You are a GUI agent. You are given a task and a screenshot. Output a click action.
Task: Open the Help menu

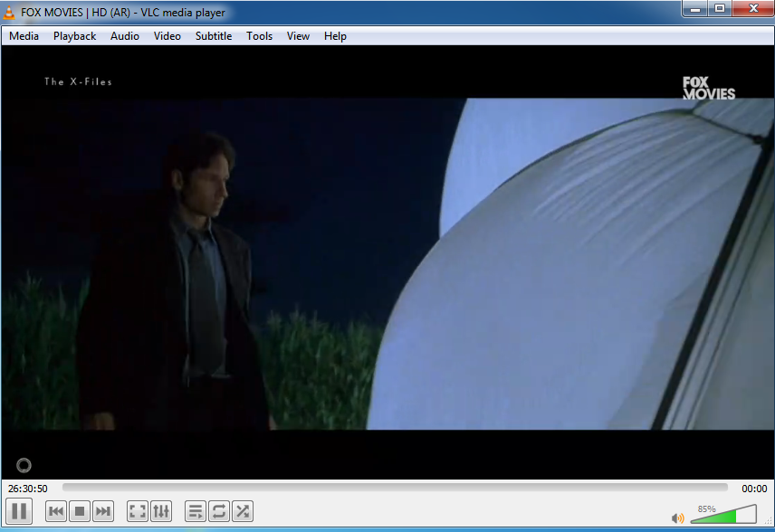pos(335,36)
